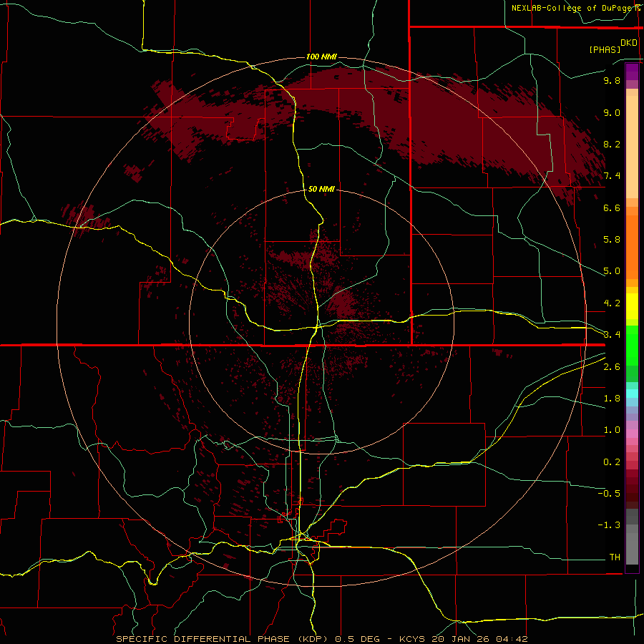Click the 2.6 scale value

[612, 367]
